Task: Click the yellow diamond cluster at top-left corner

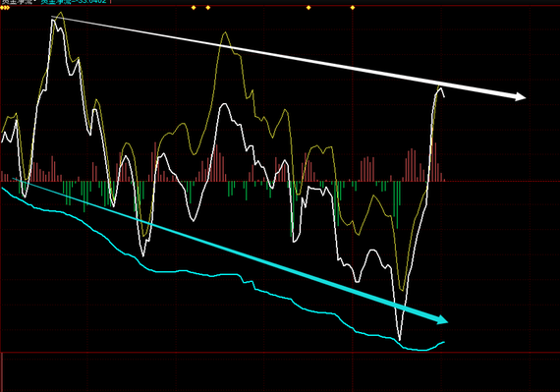Action: (5, 8)
